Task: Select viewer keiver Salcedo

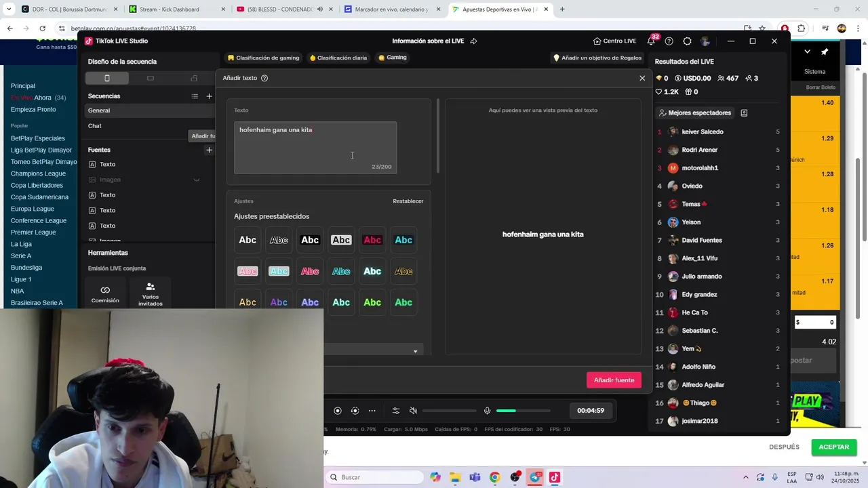Action: click(x=719, y=132)
